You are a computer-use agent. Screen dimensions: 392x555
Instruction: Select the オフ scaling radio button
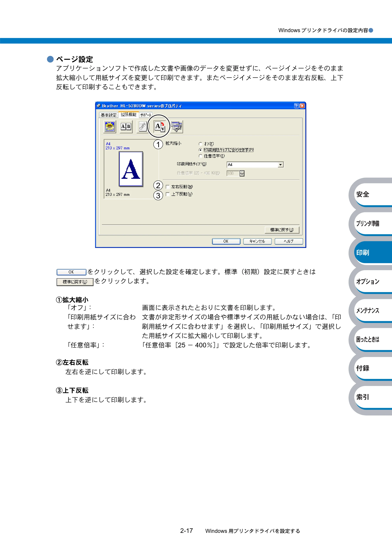[x=200, y=144]
